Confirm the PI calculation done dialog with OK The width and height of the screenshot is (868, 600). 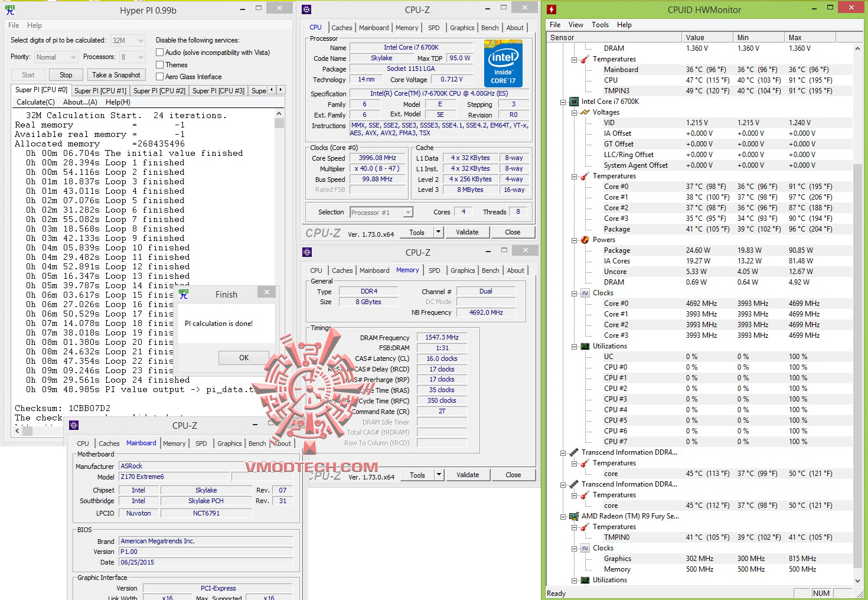point(244,358)
